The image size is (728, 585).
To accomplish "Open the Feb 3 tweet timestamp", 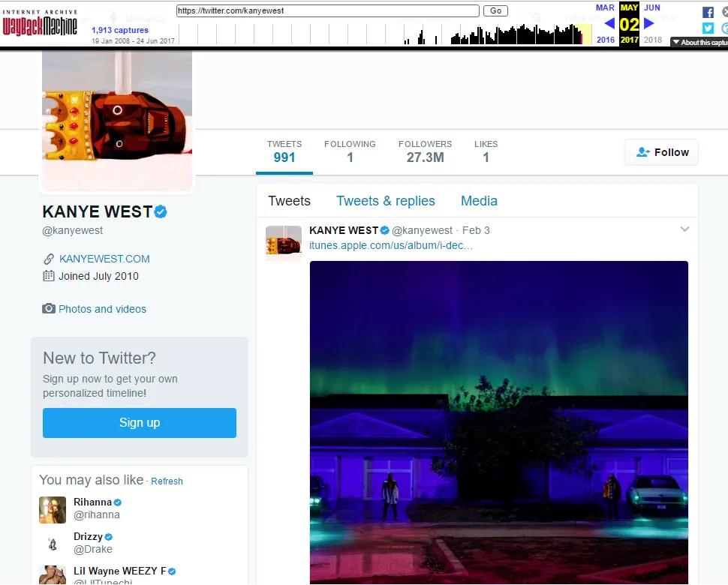I will [476, 230].
